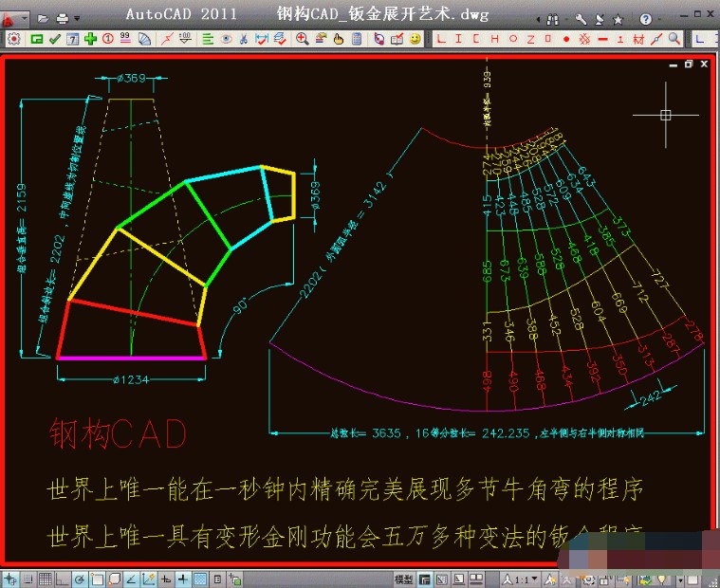Viewport: 720px width, 588px height.
Task: Open the Help question mark icon
Action: 646,17
